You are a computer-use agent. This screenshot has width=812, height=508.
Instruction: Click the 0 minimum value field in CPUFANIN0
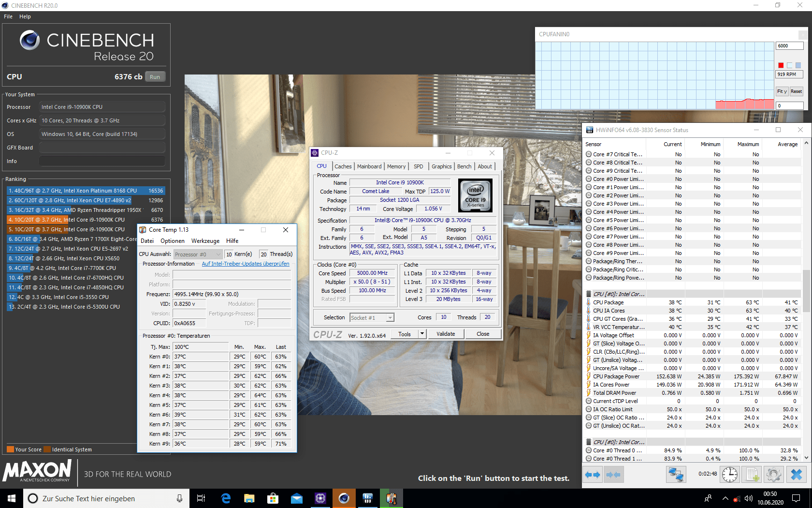790,105
